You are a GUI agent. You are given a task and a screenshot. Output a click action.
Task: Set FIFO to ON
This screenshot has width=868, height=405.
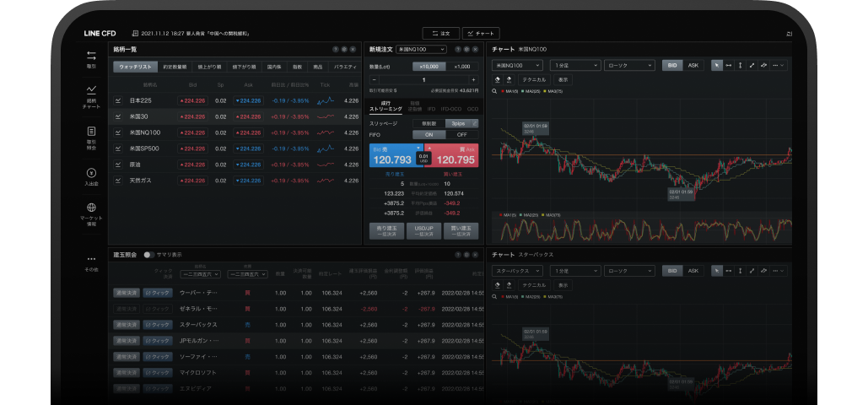[429, 135]
